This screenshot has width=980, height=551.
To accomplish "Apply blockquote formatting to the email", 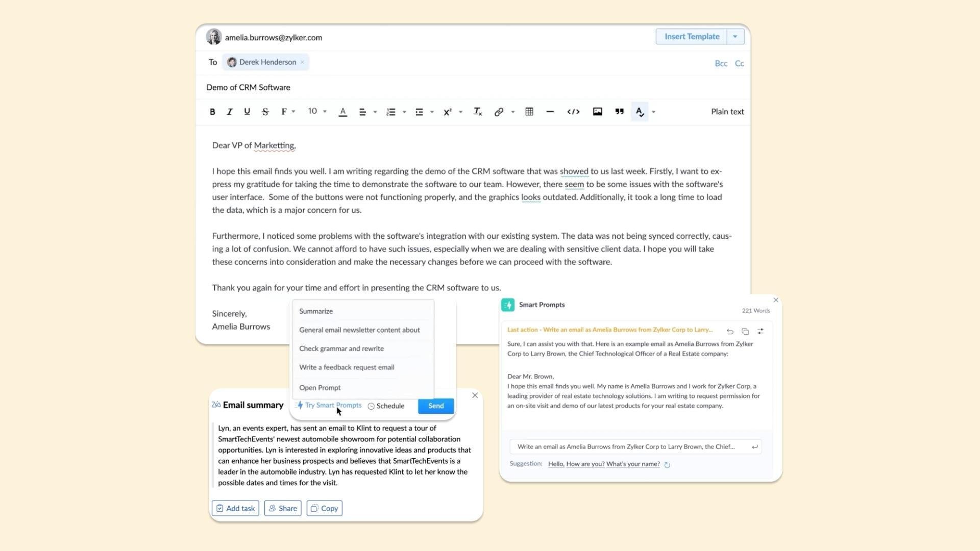I will tap(619, 111).
